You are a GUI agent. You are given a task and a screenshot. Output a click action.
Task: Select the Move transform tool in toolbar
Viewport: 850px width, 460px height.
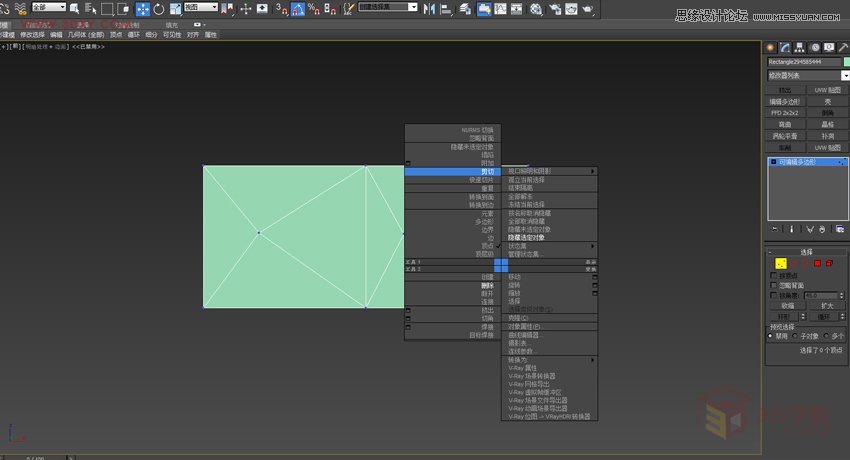tap(142, 9)
